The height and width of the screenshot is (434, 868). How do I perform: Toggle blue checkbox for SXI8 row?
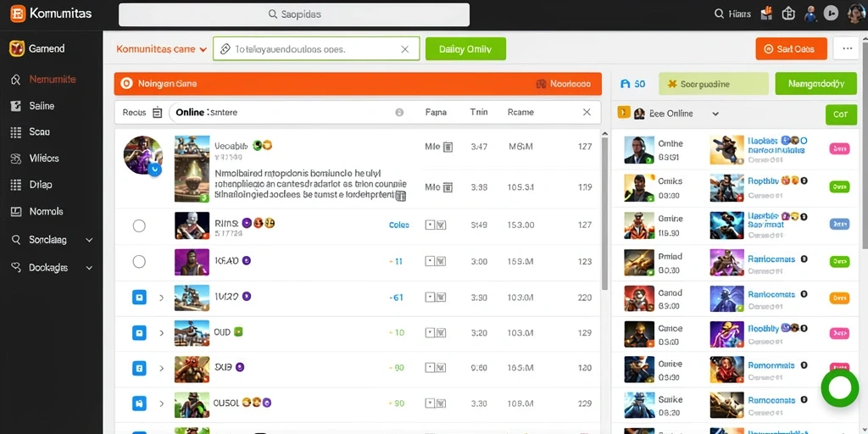pos(140,368)
